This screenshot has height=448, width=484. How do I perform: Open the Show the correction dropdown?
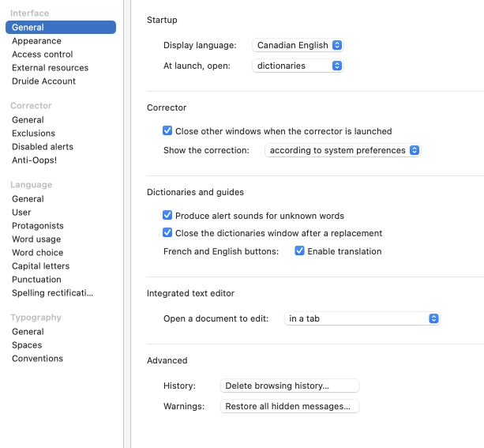343,150
